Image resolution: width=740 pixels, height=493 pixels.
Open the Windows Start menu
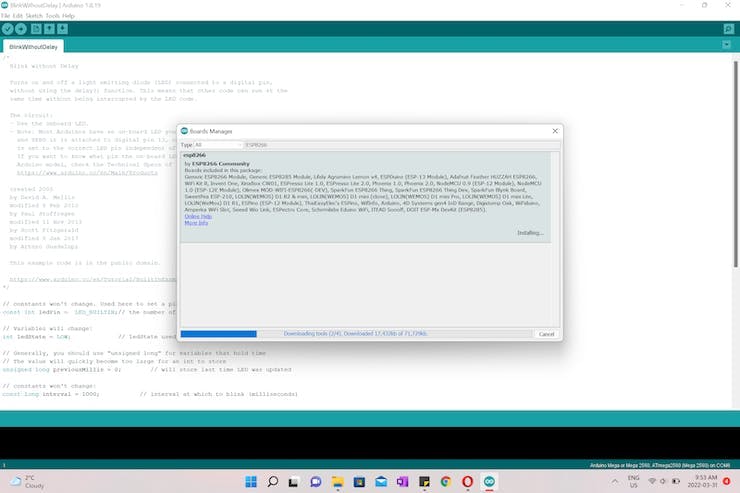click(x=251, y=482)
